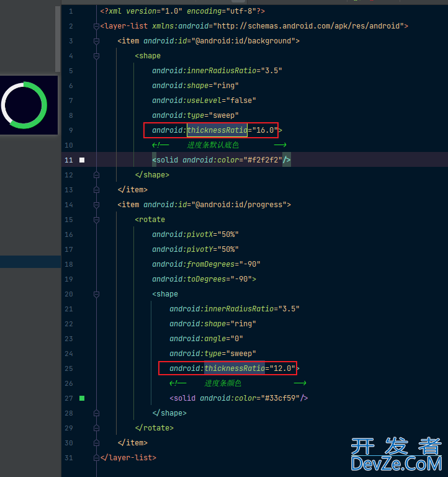Click line number 27 in gutter

[69, 398]
